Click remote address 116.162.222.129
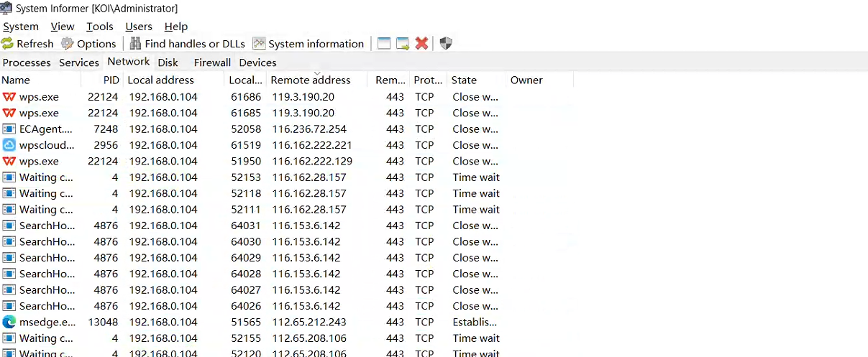 (x=312, y=161)
